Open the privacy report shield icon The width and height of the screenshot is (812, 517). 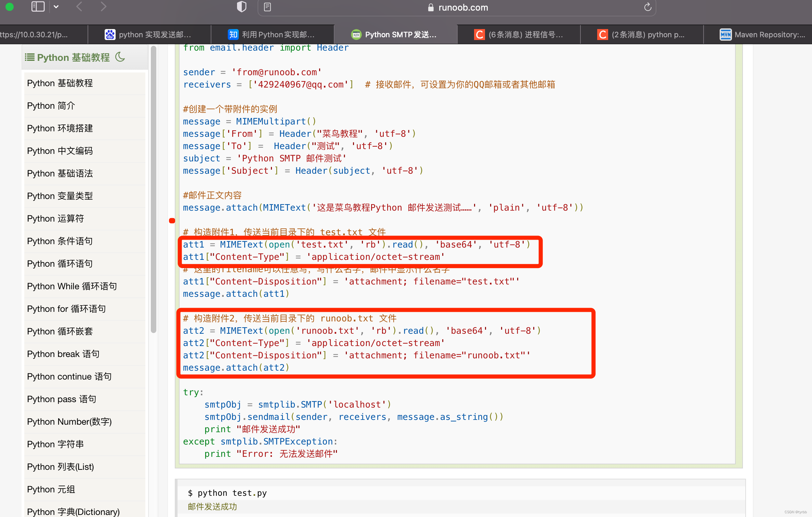point(241,6)
